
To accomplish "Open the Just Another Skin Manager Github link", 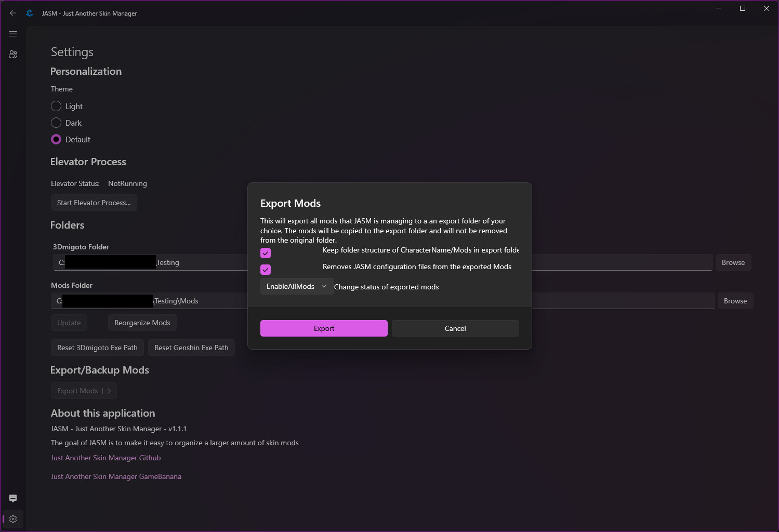I will click(105, 458).
